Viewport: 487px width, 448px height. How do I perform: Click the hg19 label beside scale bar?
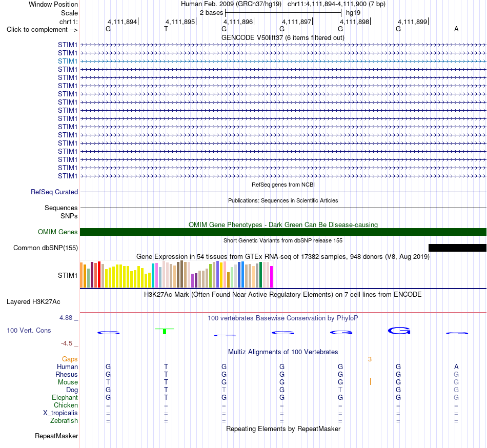coord(353,13)
